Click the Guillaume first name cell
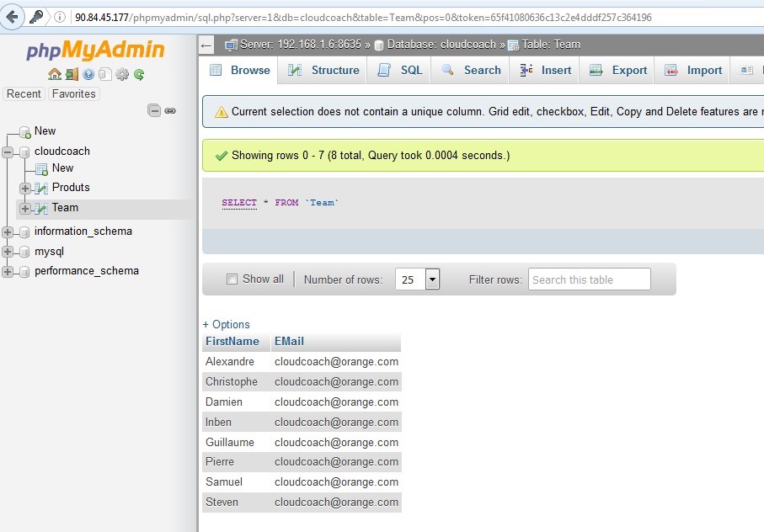 [x=237, y=443]
